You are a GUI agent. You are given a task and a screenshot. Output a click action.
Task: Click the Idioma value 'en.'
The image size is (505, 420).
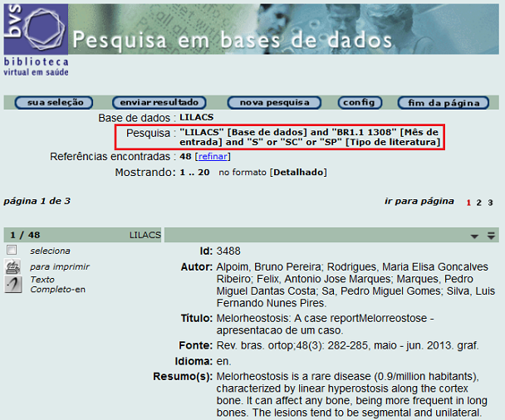[223, 361]
